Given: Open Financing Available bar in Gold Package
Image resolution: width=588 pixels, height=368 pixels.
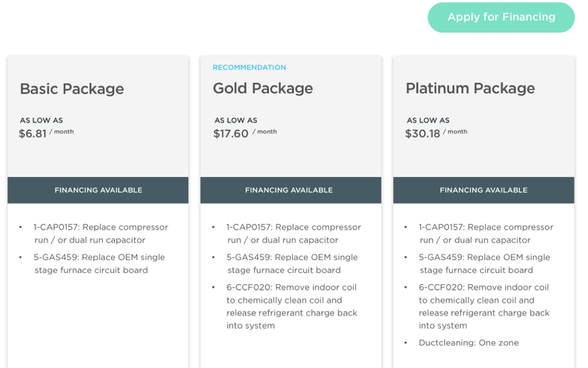Looking at the screenshot, I should point(289,190).
